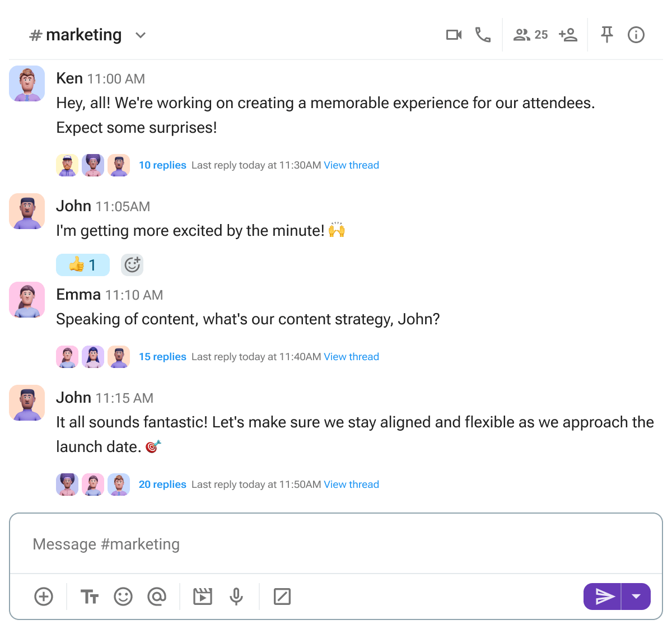Open the pinned items for the channel
The image size is (672, 629).
point(606,34)
